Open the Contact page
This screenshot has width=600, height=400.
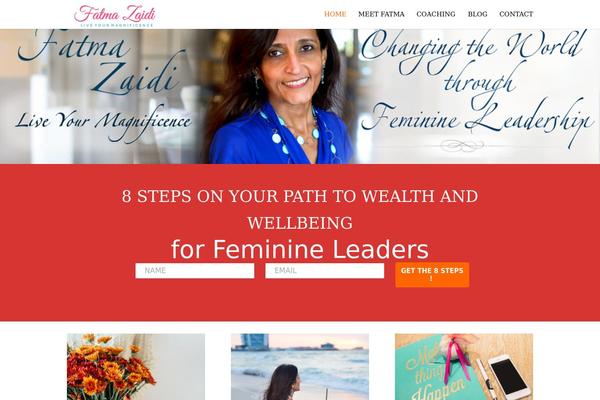click(516, 14)
